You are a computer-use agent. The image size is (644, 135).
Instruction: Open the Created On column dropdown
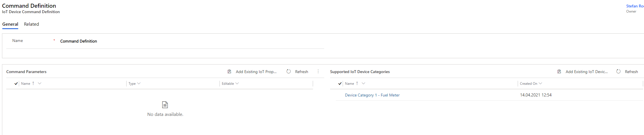[540, 83]
